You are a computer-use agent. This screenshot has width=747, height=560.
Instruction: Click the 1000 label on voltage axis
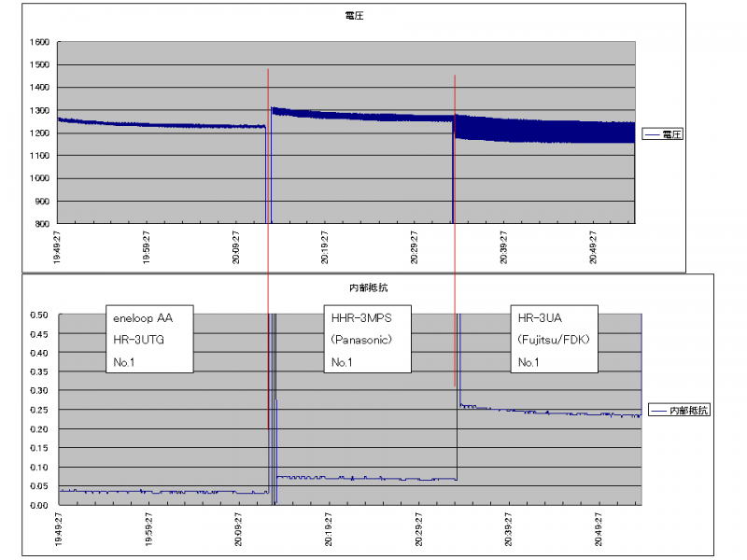point(39,178)
